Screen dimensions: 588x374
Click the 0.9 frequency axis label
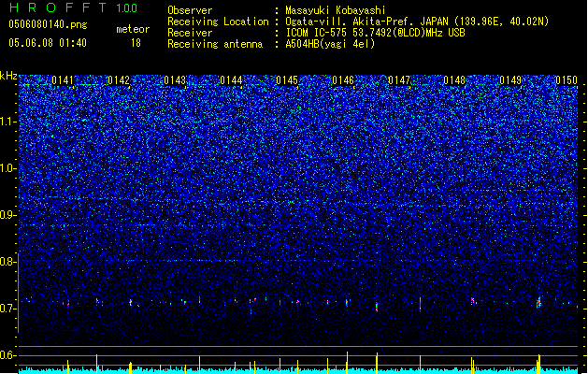pos(7,215)
